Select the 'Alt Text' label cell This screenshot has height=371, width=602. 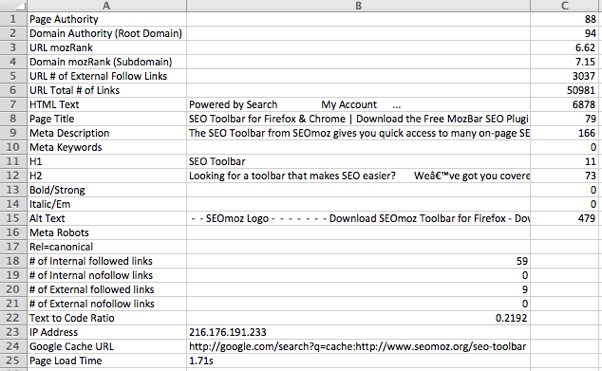[x=107, y=218]
